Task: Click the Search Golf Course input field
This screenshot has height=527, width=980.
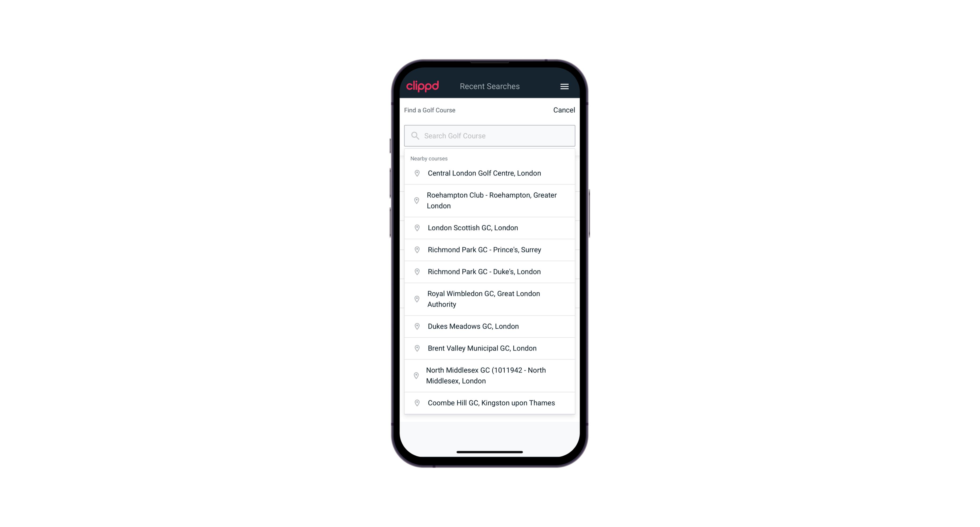Action: [489, 135]
